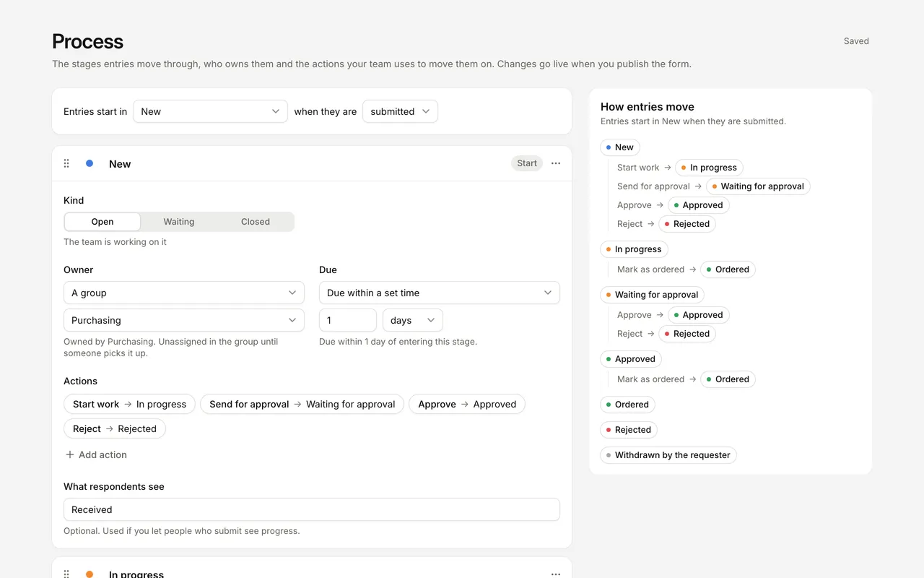Open the Purchasing group dropdown
This screenshot has height=578, width=924.
click(x=184, y=320)
